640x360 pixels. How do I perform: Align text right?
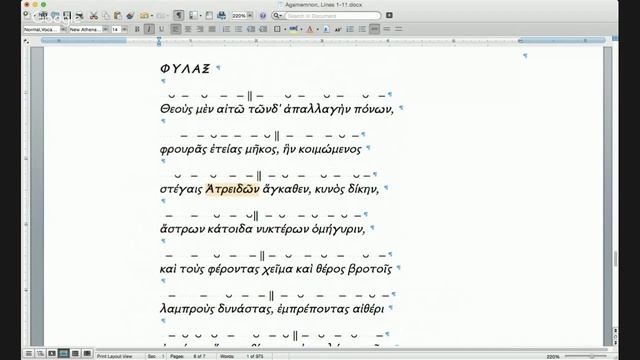click(200, 29)
